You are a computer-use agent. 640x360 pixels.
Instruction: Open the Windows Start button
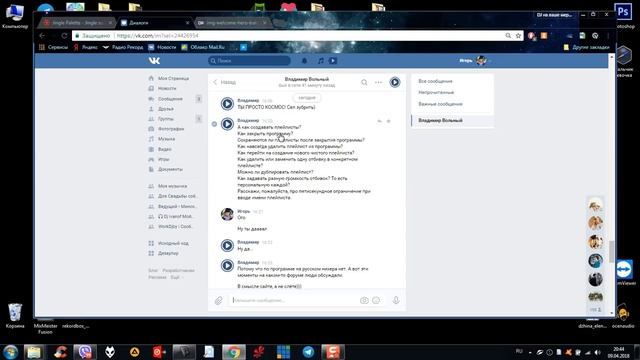11,352
